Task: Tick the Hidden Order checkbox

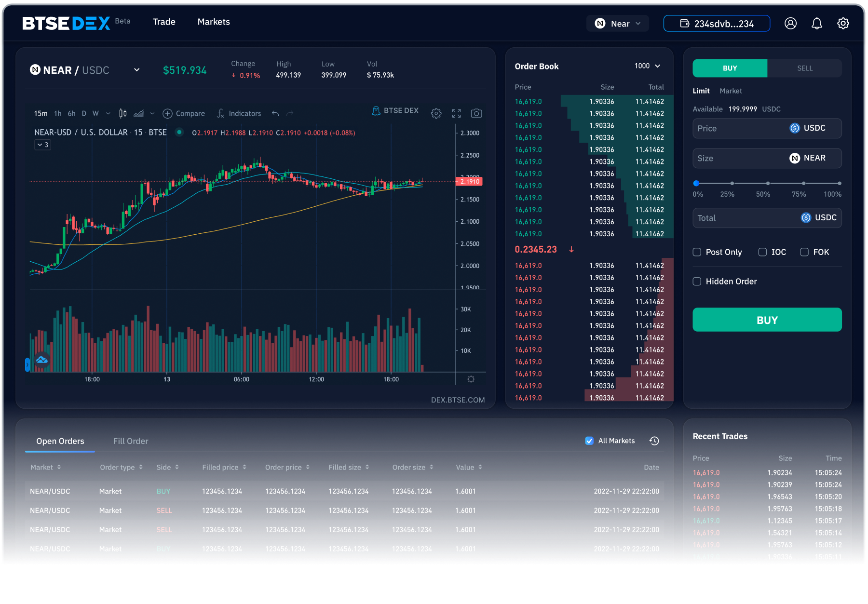Action: [x=697, y=282]
